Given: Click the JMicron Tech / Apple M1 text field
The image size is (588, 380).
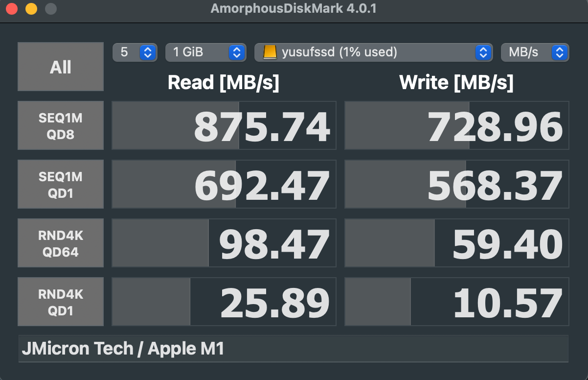Looking at the screenshot, I should coord(294,349).
